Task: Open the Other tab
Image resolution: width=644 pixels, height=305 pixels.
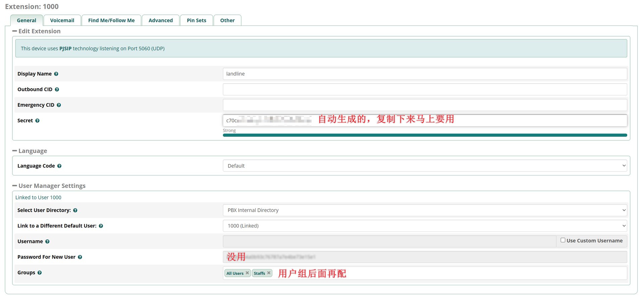Action: pyautogui.click(x=227, y=20)
